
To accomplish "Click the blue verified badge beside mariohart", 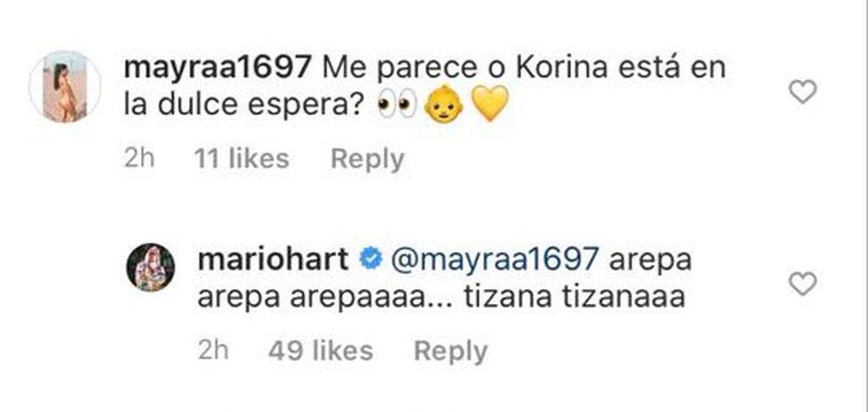I will [x=370, y=260].
